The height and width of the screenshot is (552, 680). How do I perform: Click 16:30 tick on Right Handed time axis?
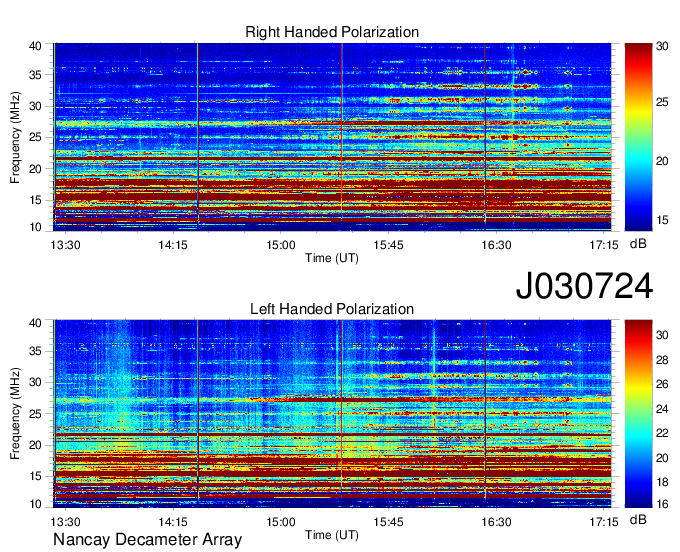point(496,245)
